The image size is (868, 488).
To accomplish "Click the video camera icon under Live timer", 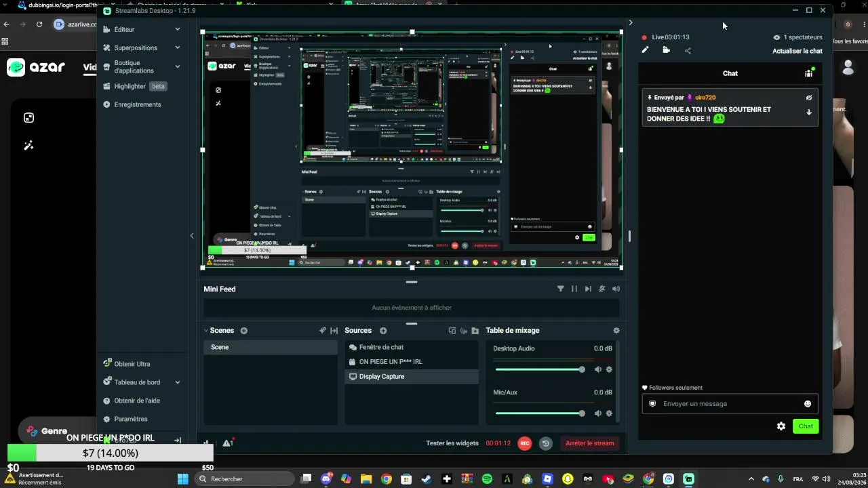I will coord(666,50).
